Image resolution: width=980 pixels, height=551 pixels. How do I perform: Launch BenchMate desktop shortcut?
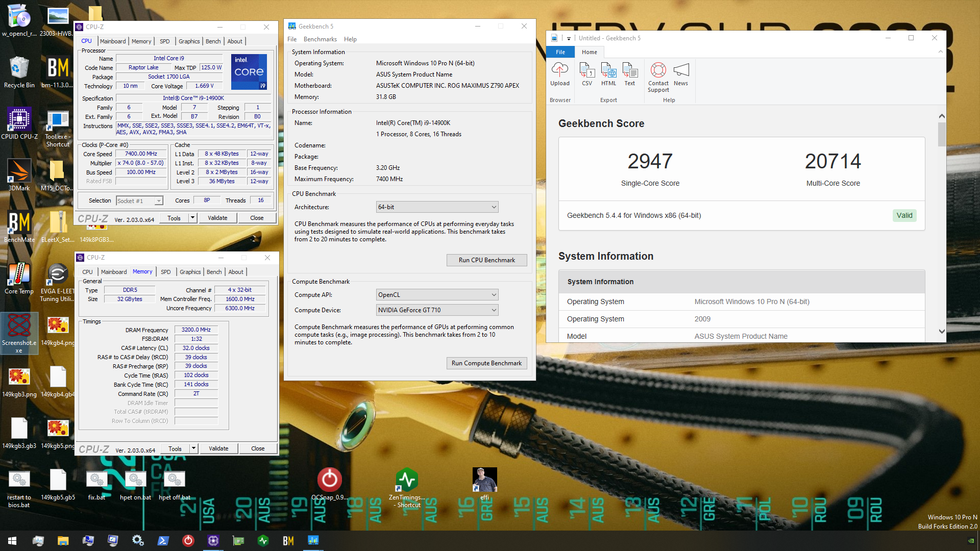coord(19,227)
